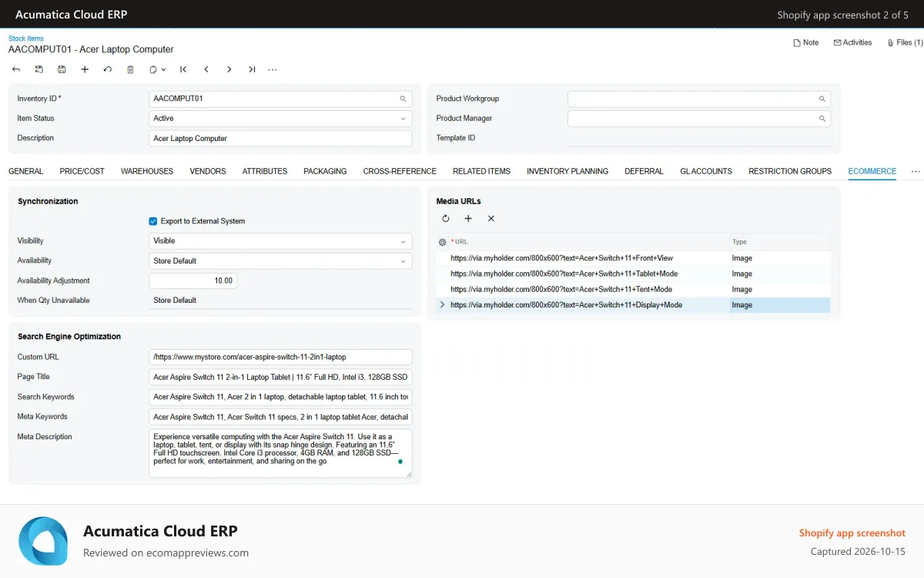
Task: Click the Meta Keywords field
Action: [280, 417]
